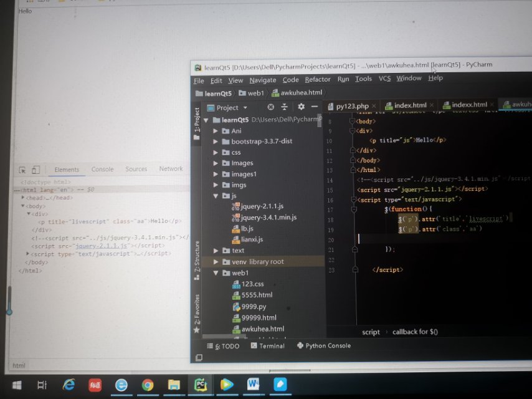Click the collapse all icon in Project panel
Viewport: 532px width, 399px height.
(x=284, y=107)
